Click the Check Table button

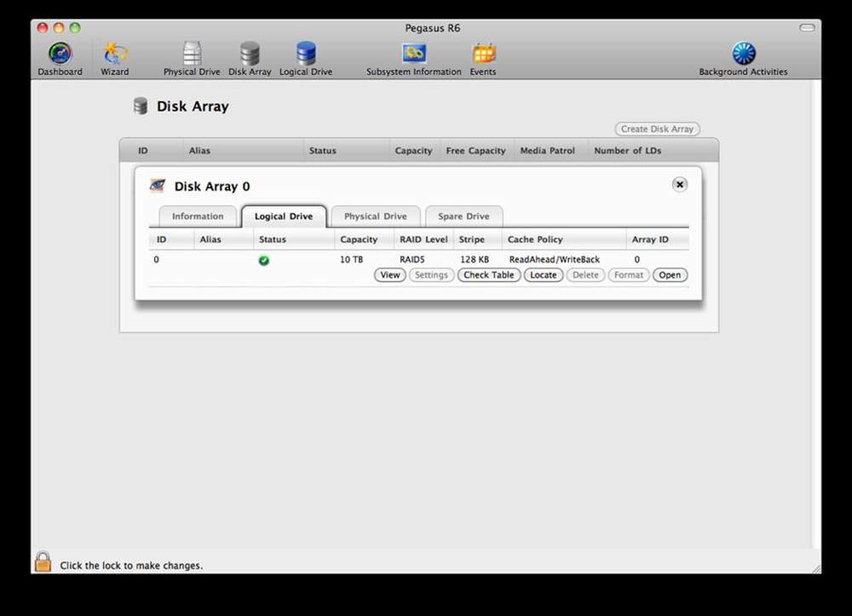[x=488, y=275]
